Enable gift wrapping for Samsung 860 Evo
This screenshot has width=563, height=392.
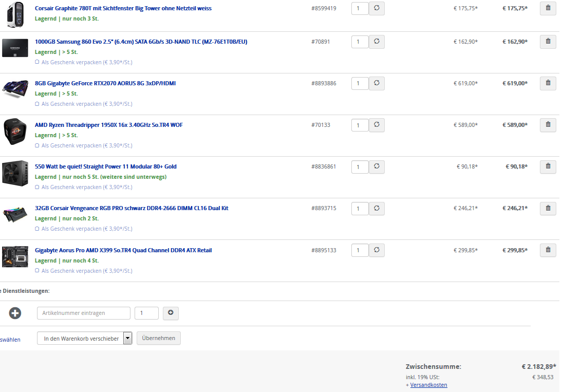click(x=37, y=62)
